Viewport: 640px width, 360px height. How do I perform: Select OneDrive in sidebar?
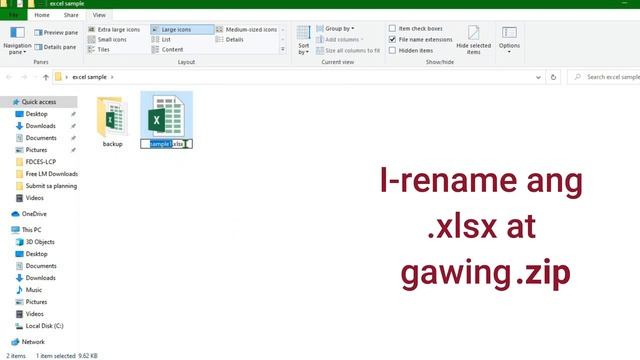[34, 214]
